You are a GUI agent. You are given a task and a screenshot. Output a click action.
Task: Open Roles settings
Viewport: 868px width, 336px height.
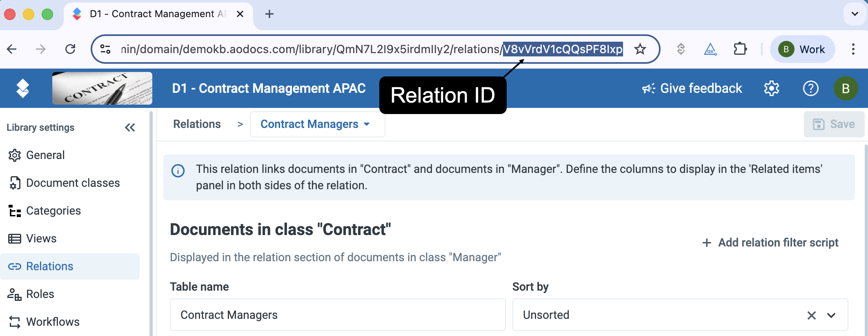coord(70,294)
